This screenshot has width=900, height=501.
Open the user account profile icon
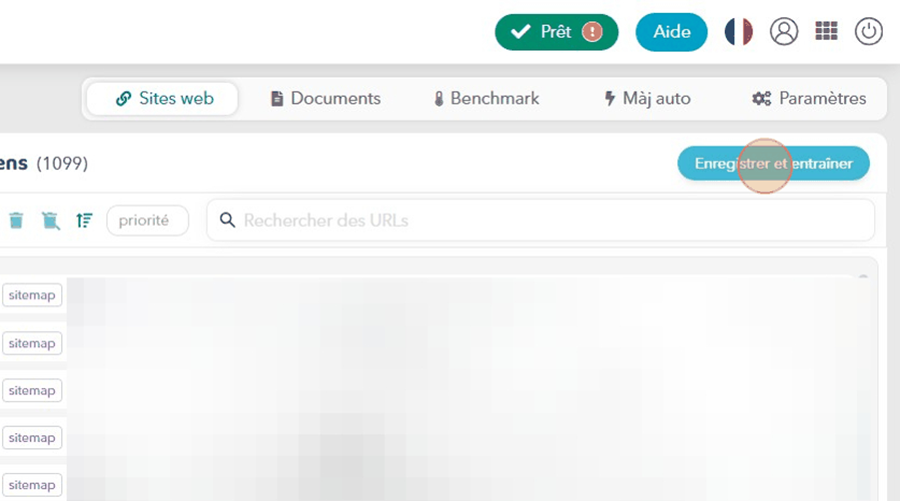point(784,32)
